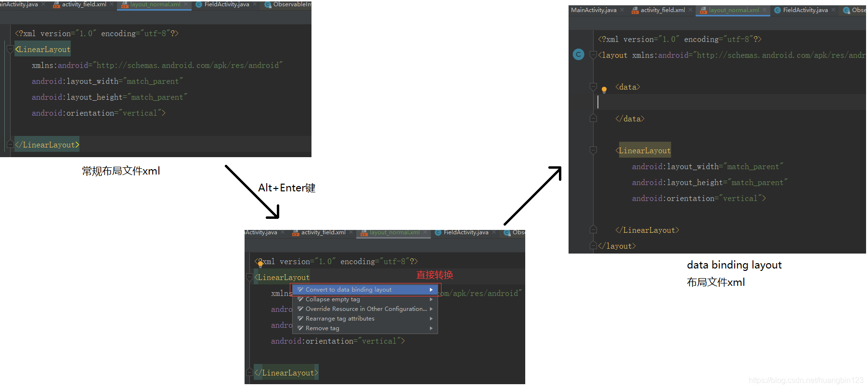
Task: Click pencil icon before 'Override Resource in Other Configuration'
Action: pyautogui.click(x=300, y=309)
